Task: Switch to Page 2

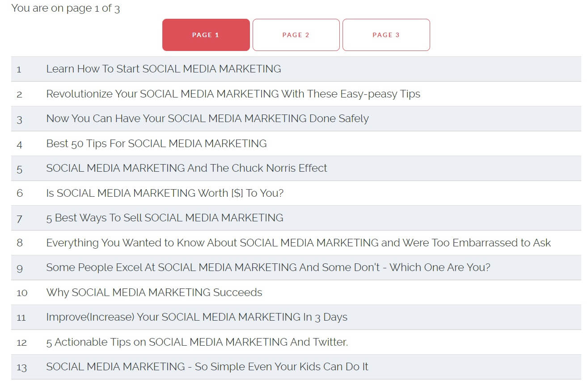Action: [x=296, y=35]
